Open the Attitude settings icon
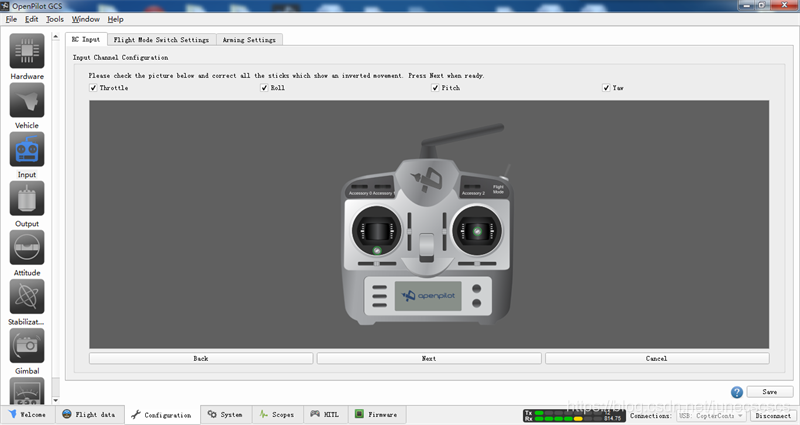Screen dimensions: 800x425 click(27, 247)
